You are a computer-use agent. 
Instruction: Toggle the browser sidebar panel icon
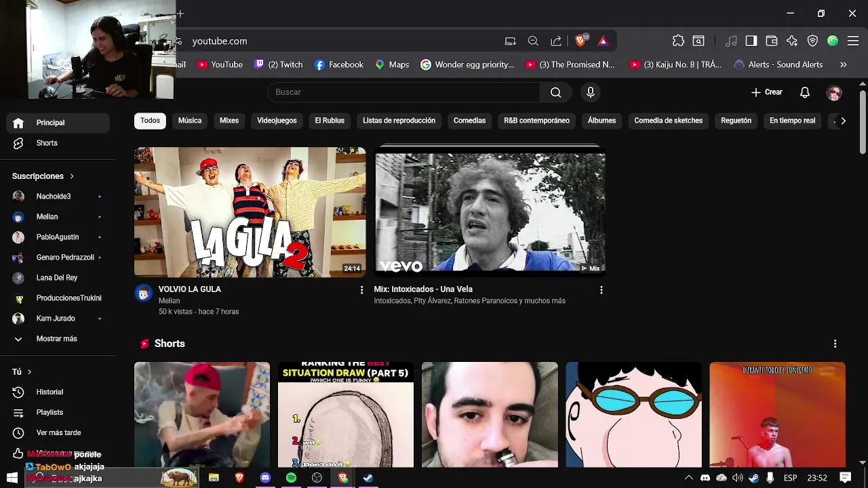click(751, 41)
